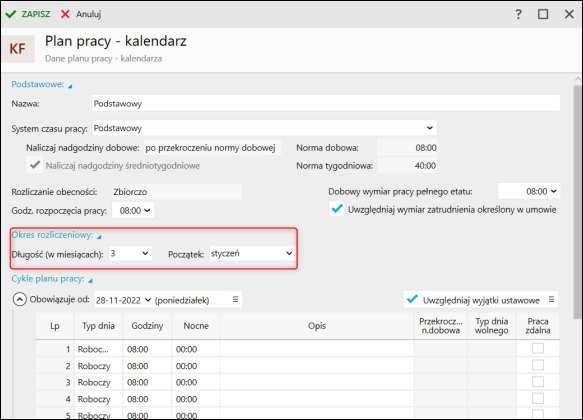
Task: Click the green ZAPISZ checkmark icon
Action: coord(11,14)
